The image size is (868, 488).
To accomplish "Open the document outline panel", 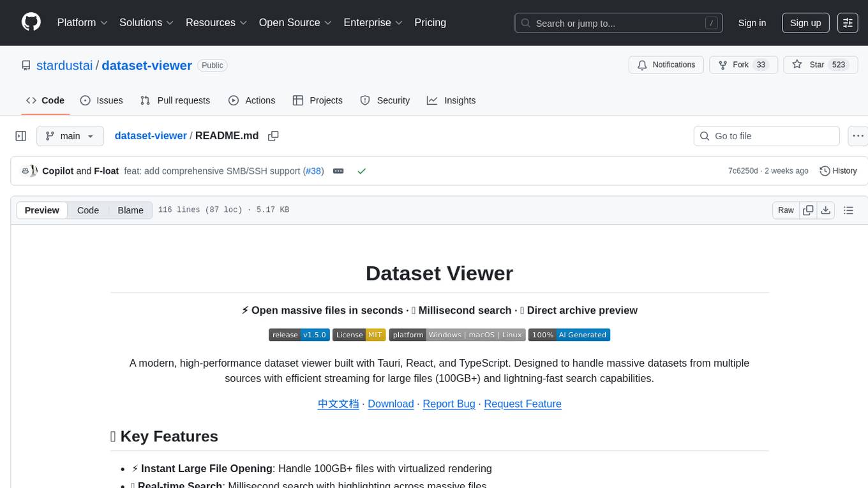I will (848, 210).
